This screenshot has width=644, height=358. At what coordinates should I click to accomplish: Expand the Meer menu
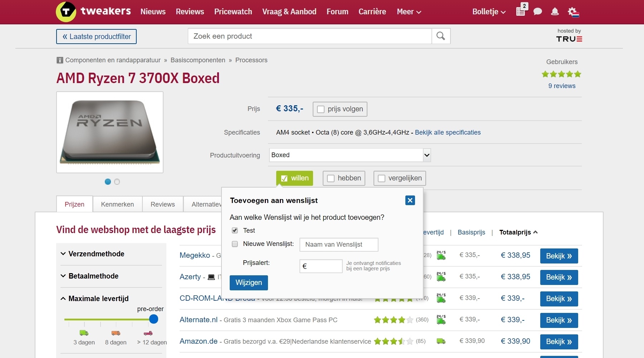point(409,12)
